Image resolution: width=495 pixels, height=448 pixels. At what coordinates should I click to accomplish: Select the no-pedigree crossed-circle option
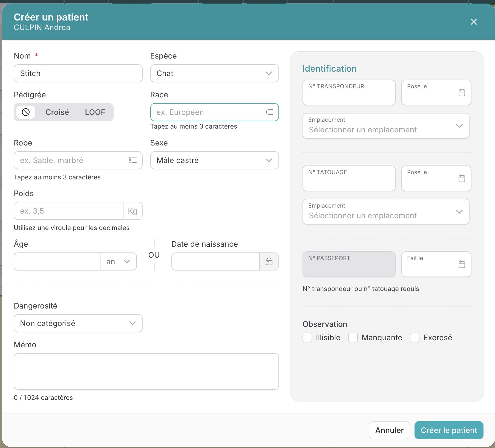coord(26,112)
